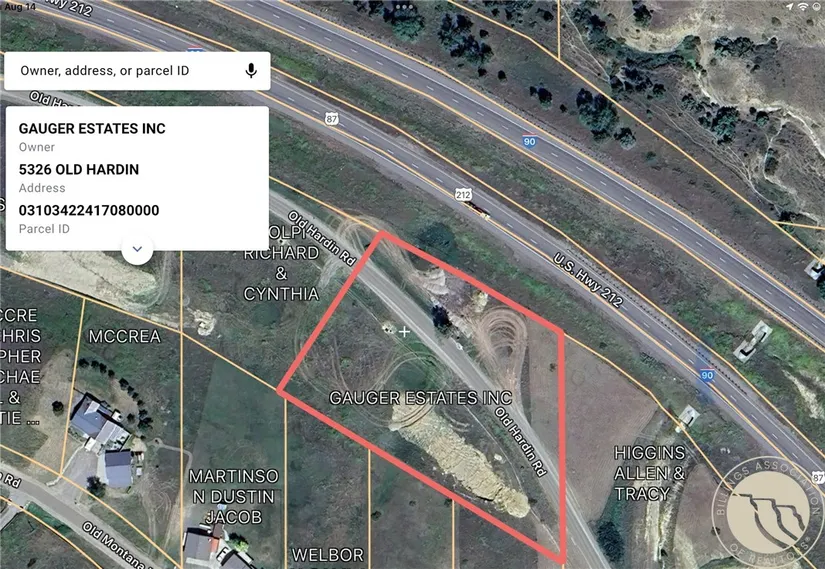Image resolution: width=825 pixels, height=569 pixels.
Task: Click the 5326 OLD HARDIN address text
Action: 79,169
